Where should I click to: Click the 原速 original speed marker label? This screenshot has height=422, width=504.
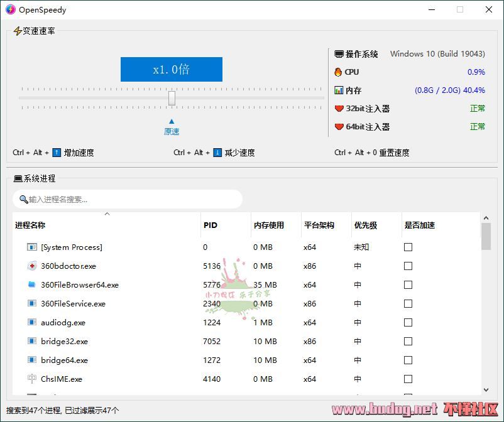(172, 131)
